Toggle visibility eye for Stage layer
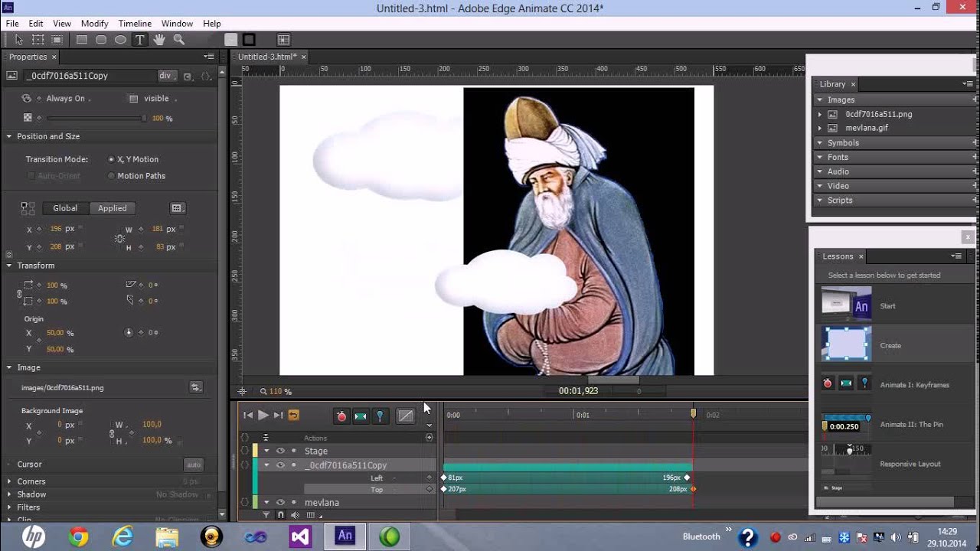This screenshot has height=551, width=980. [280, 451]
